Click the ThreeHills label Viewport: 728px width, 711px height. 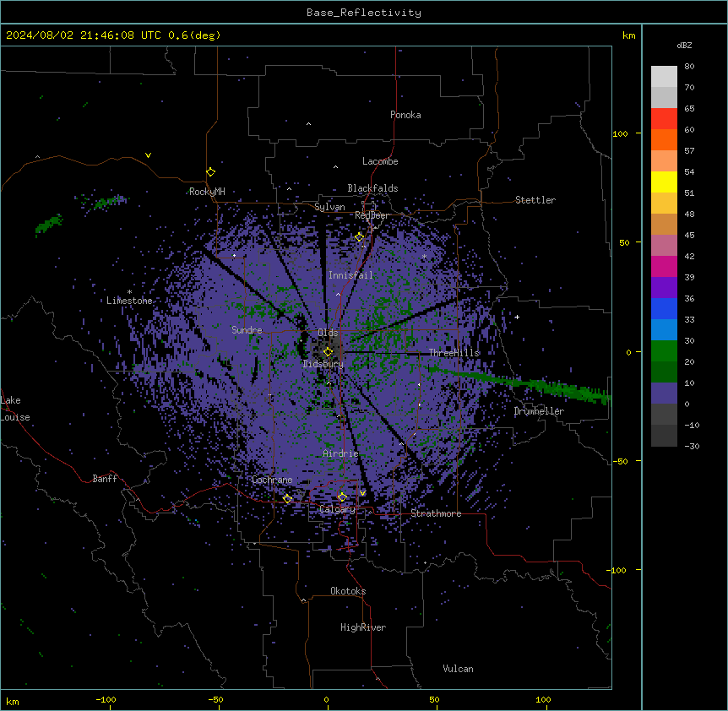(454, 353)
